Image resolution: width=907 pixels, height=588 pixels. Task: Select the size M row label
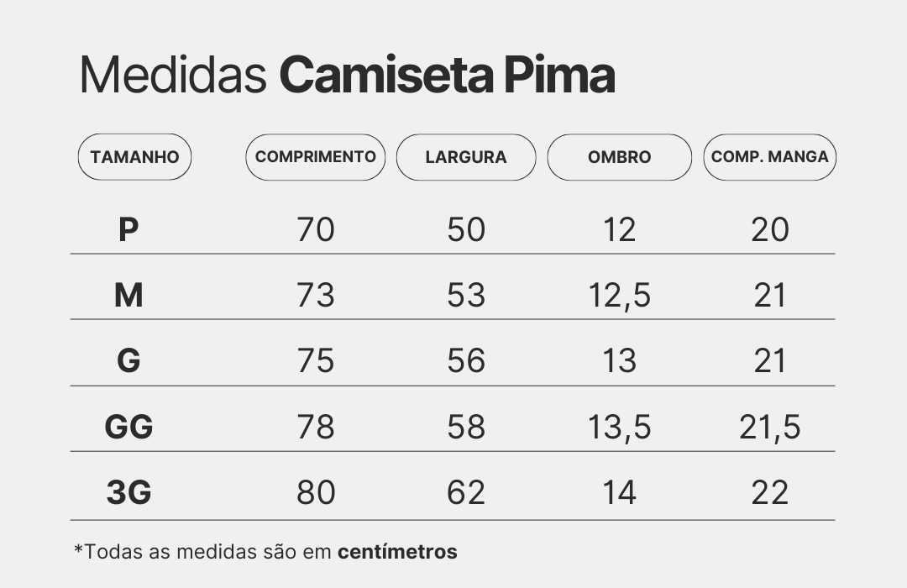128,295
